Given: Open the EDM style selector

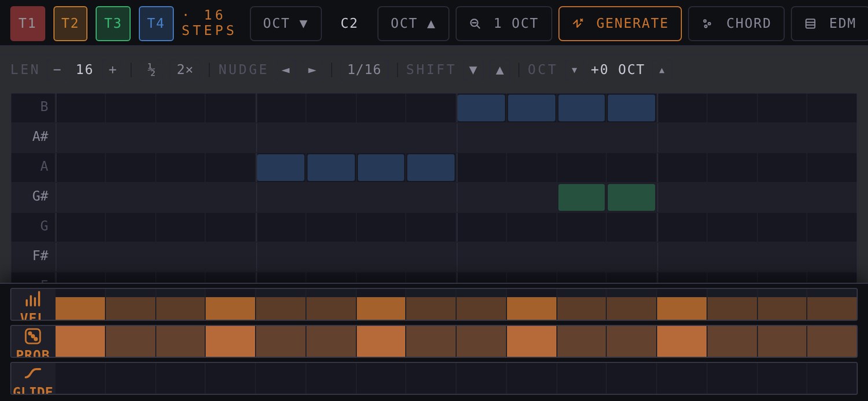Looking at the screenshot, I should (830, 24).
